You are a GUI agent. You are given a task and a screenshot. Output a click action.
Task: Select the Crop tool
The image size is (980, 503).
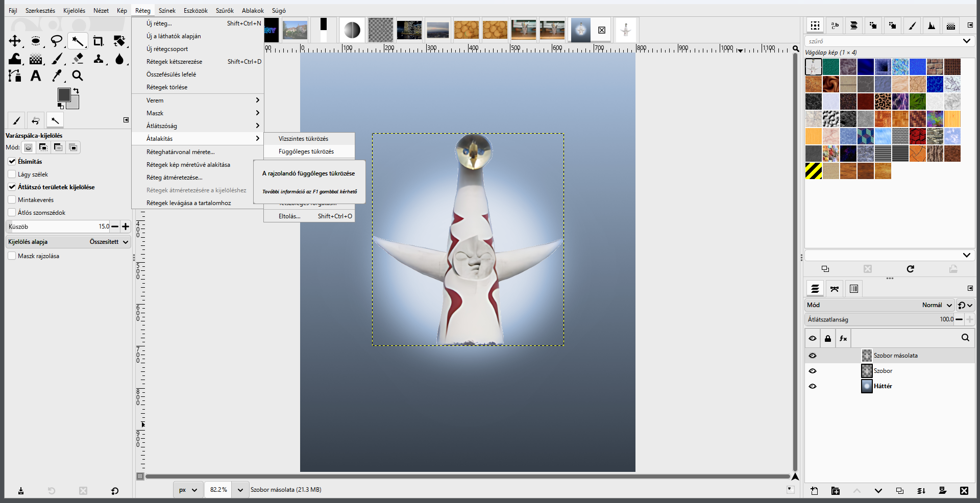coord(98,41)
